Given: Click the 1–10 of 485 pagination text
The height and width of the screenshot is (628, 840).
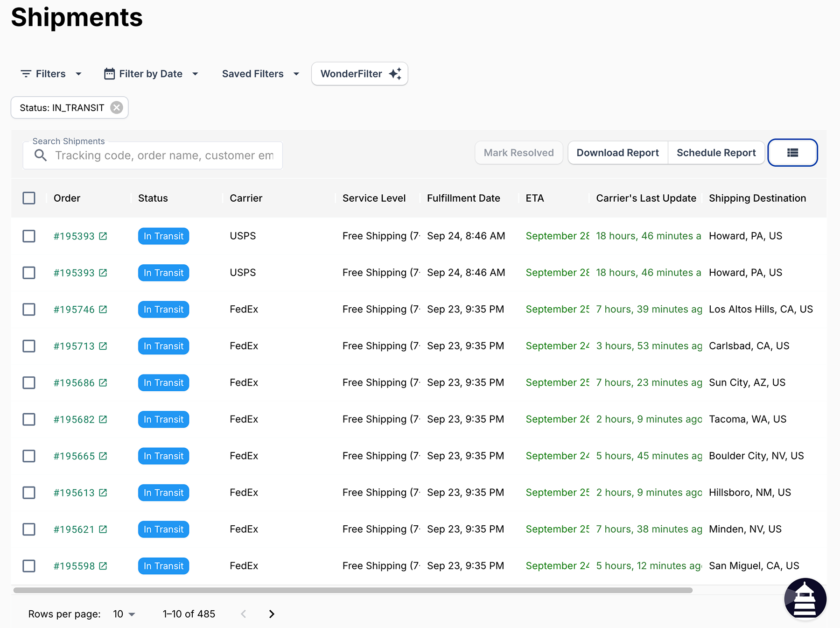Looking at the screenshot, I should tap(189, 614).
